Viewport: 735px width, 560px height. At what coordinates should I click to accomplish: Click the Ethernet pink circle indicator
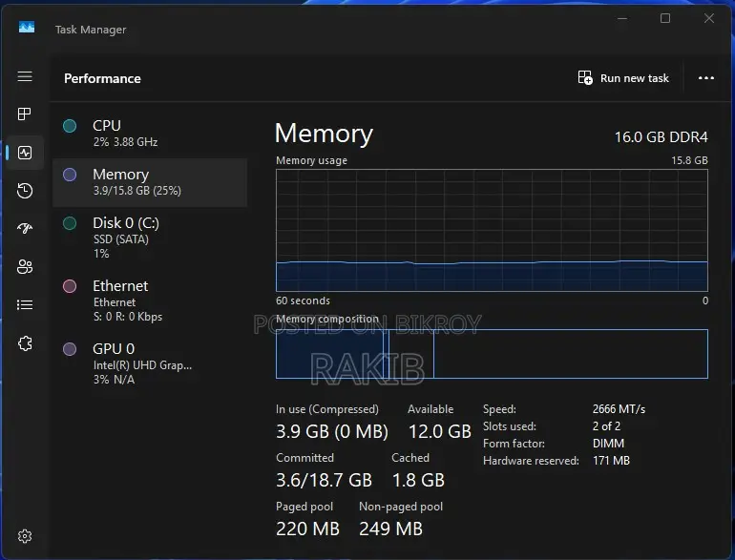[70, 286]
